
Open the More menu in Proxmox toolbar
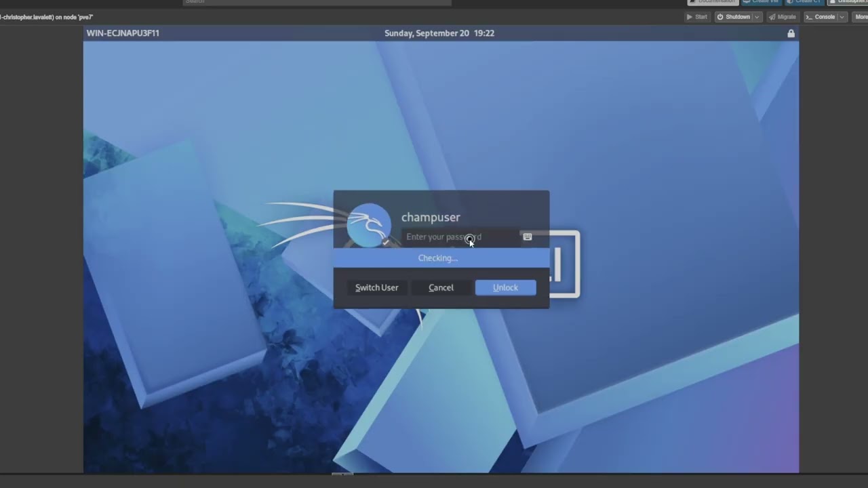pyautogui.click(x=860, y=17)
